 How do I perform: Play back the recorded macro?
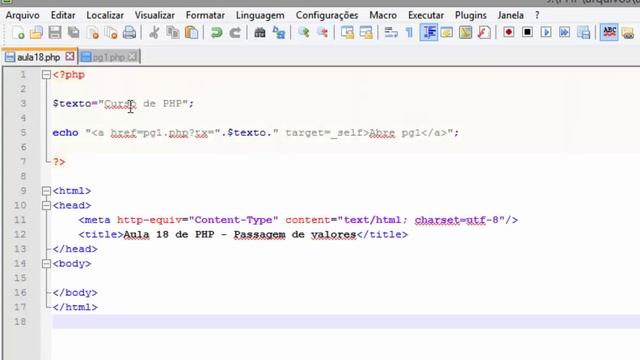click(x=546, y=32)
